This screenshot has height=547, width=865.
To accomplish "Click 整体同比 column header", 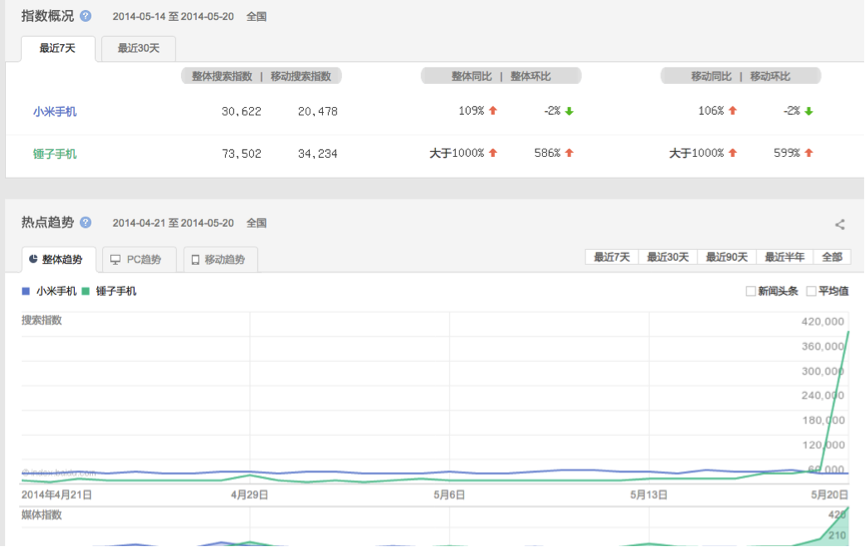I will [472, 76].
